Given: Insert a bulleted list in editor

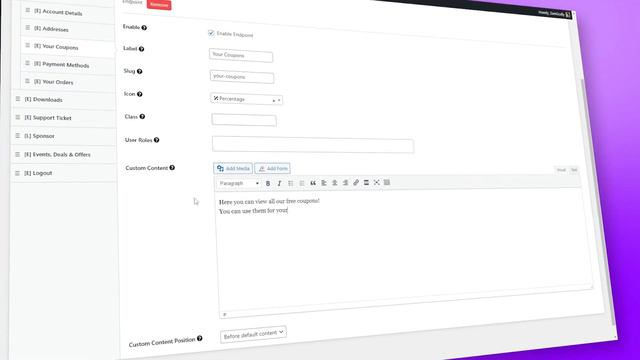Looking at the screenshot, I should (291, 183).
